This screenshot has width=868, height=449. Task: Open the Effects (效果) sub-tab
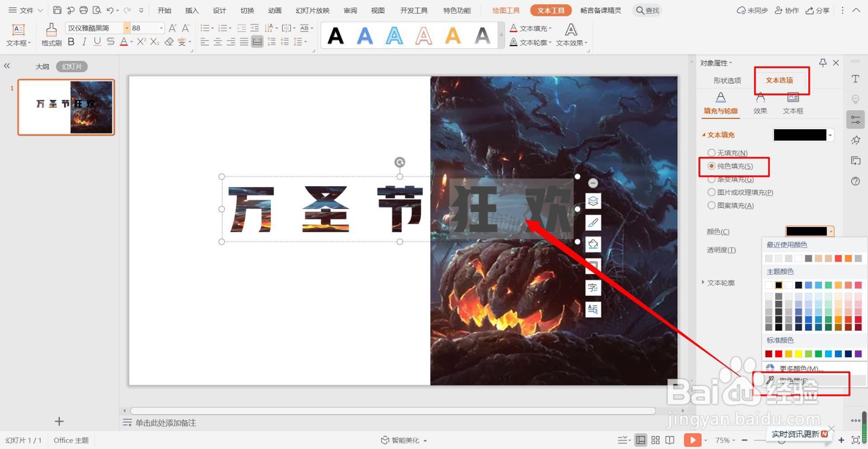pos(761,103)
